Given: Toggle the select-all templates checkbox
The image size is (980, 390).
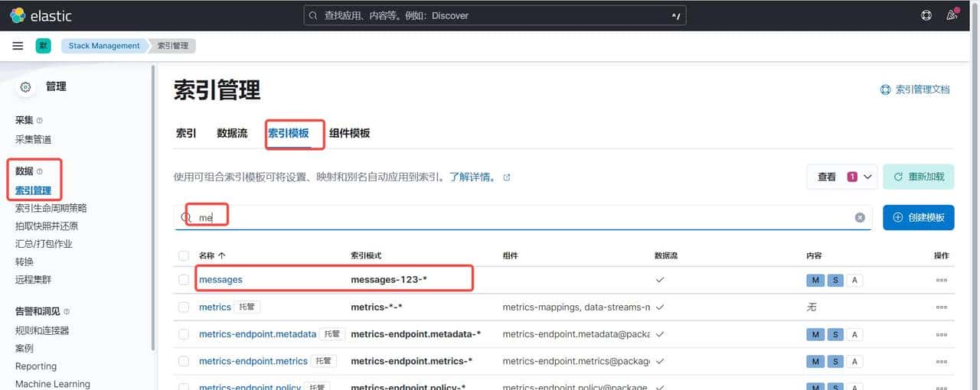Looking at the screenshot, I should 183,255.
